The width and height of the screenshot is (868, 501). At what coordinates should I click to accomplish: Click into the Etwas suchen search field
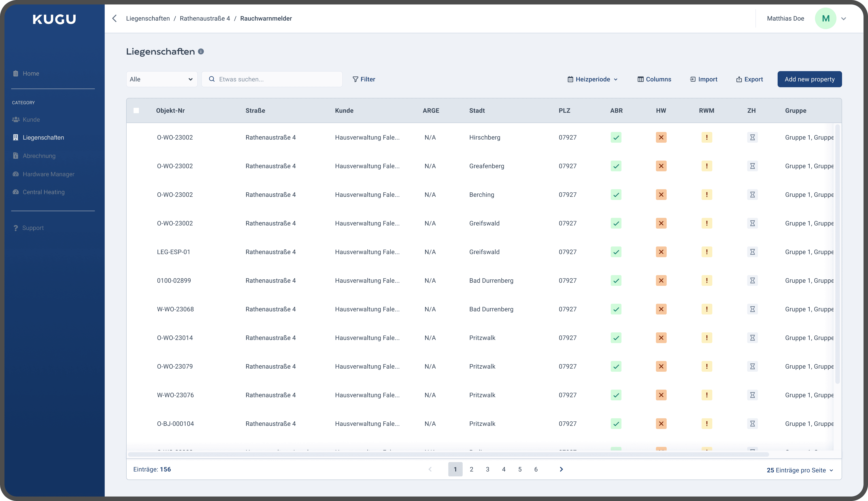pyautogui.click(x=275, y=79)
